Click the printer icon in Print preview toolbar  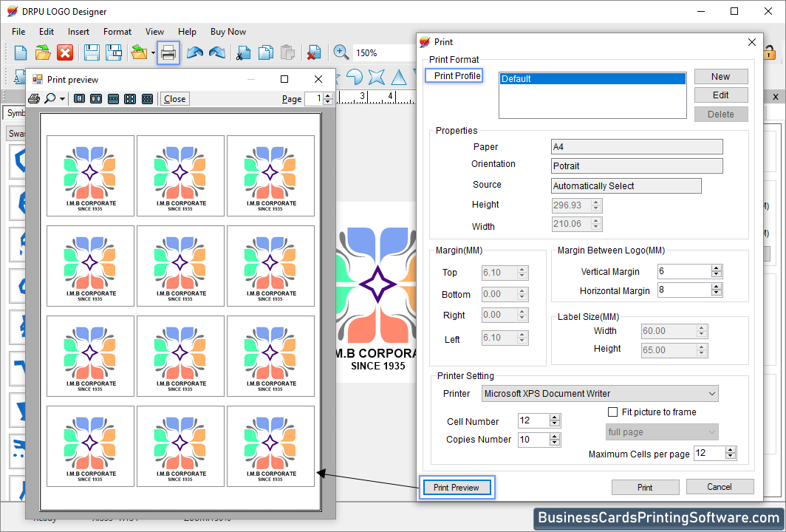34,99
